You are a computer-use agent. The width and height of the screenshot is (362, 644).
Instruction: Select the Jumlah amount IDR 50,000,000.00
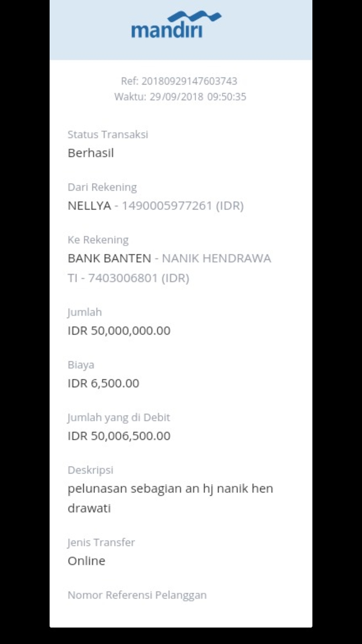click(x=119, y=331)
